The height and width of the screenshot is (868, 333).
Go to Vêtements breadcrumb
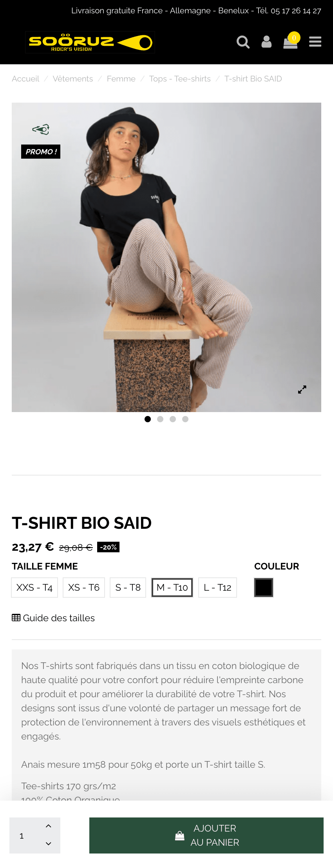pos(73,79)
